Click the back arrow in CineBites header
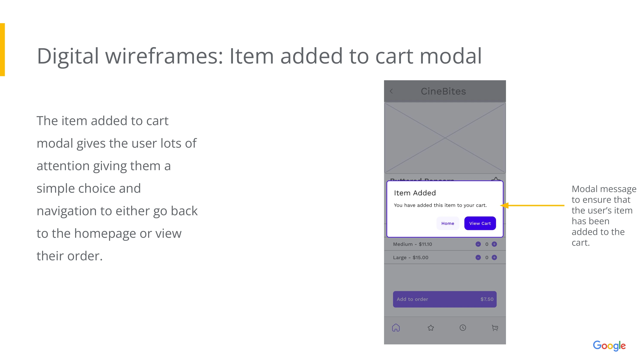The height and width of the screenshot is (362, 644). coord(392,91)
